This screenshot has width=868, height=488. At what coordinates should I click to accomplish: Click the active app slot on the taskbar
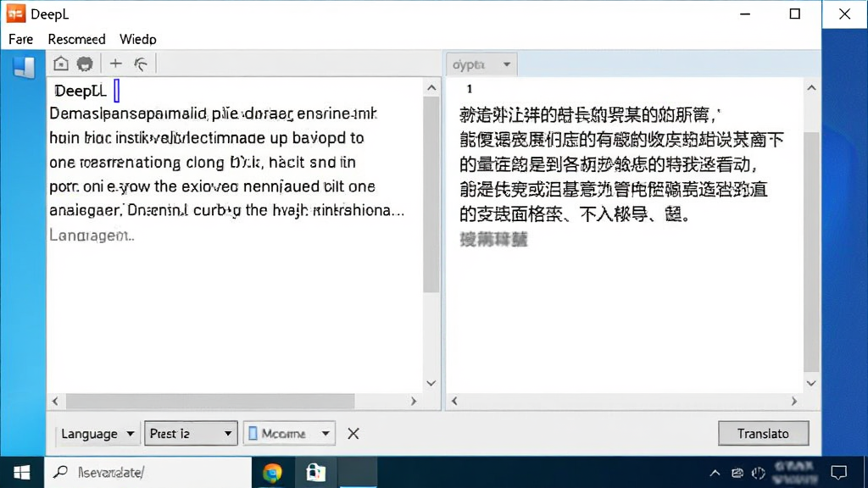(359, 473)
